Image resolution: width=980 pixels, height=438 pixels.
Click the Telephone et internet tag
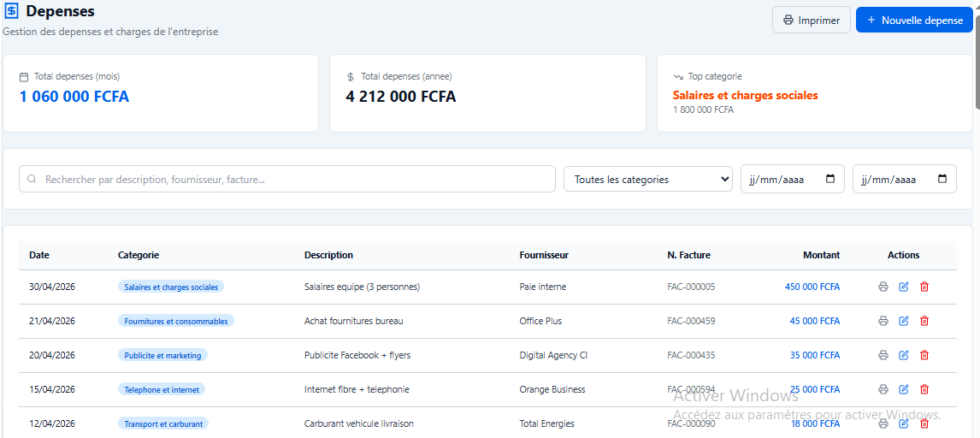162,389
